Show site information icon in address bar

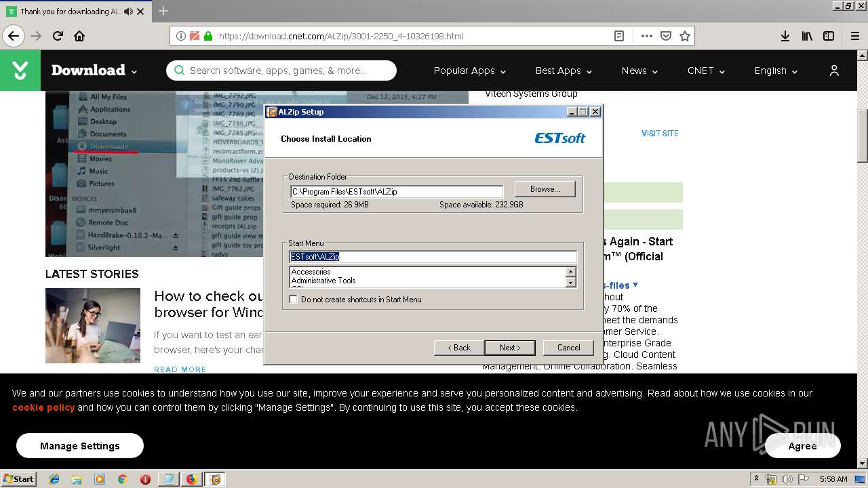(x=180, y=36)
